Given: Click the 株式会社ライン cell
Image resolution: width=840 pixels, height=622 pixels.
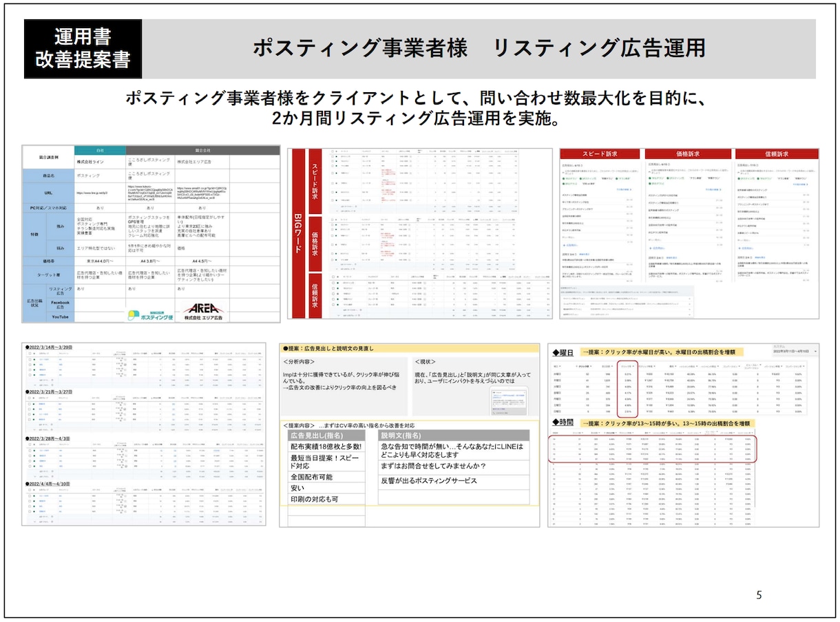Looking at the screenshot, I should point(100,162).
